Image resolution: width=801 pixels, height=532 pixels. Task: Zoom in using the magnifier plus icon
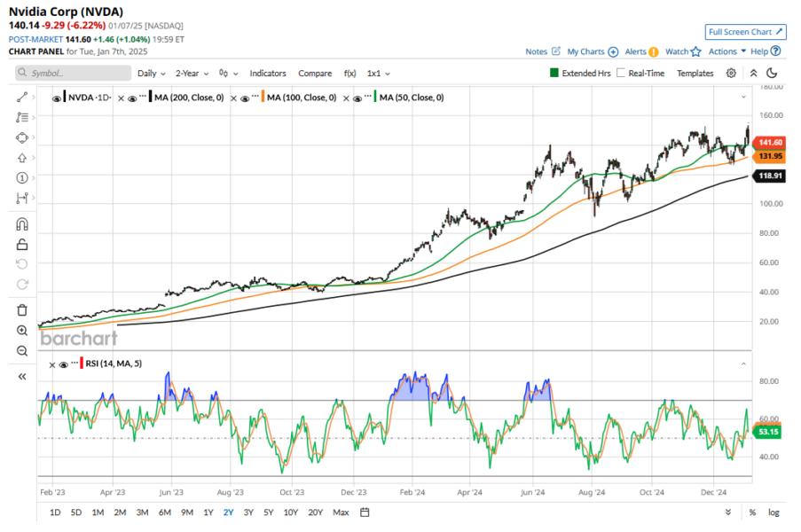tap(22, 331)
